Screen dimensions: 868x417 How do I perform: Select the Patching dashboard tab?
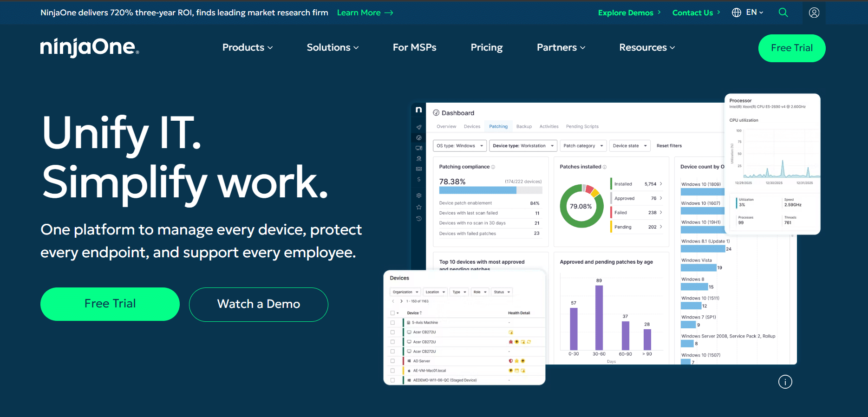pos(498,126)
